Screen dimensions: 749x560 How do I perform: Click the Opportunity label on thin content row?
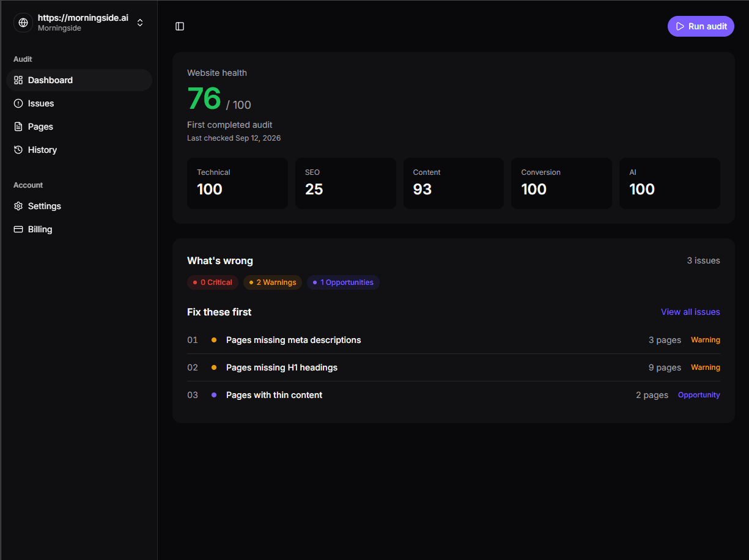pyautogui.click(x=699, y=395)
